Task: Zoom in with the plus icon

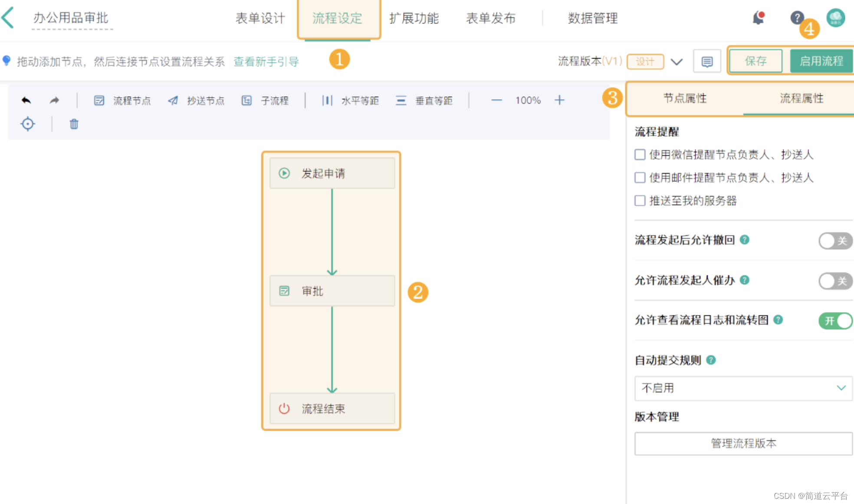Action: (559, 100)
